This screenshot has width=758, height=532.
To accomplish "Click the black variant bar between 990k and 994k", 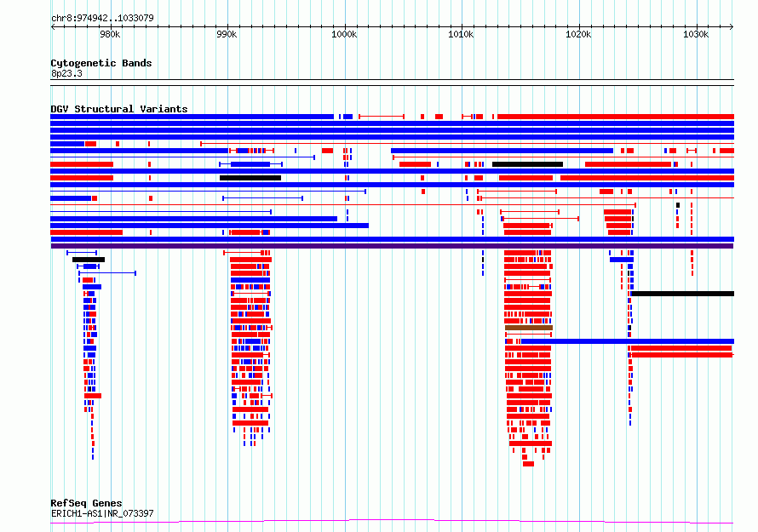I will 250,178.
